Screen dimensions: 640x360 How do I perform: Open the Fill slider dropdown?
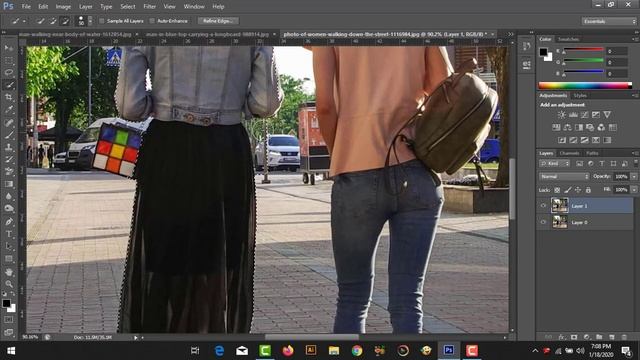pos(634,190)
